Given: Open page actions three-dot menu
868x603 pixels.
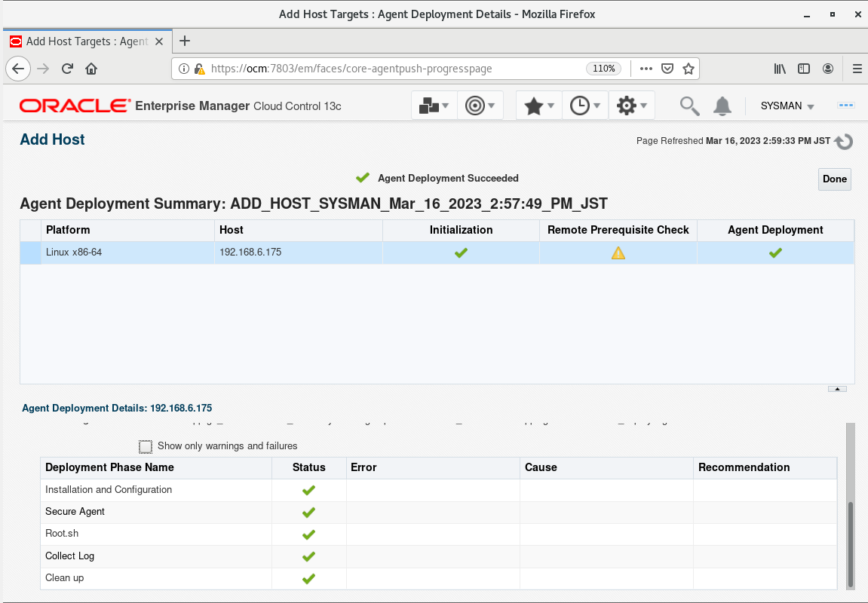Looking at the screenshot, I should pyautogui.click(x=646, y=69).
